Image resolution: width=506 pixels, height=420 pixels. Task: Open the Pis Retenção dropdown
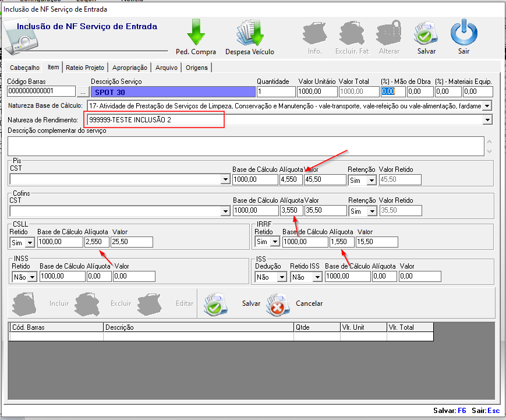coord(372,180)
